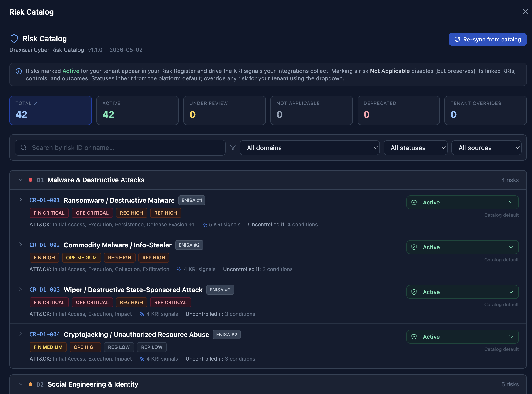Expand the CR-D1-003 Wiper row
This screenshot has height=394, width=532.
coord(21,289)
